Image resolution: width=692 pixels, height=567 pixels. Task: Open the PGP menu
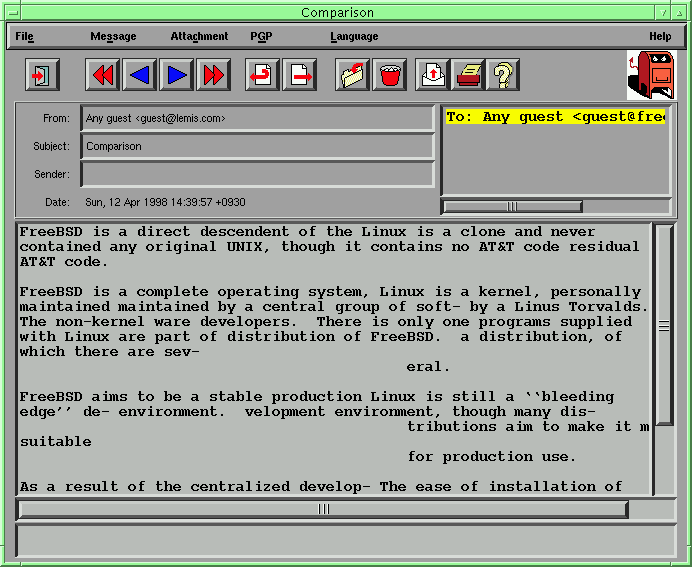pos(261,36)
